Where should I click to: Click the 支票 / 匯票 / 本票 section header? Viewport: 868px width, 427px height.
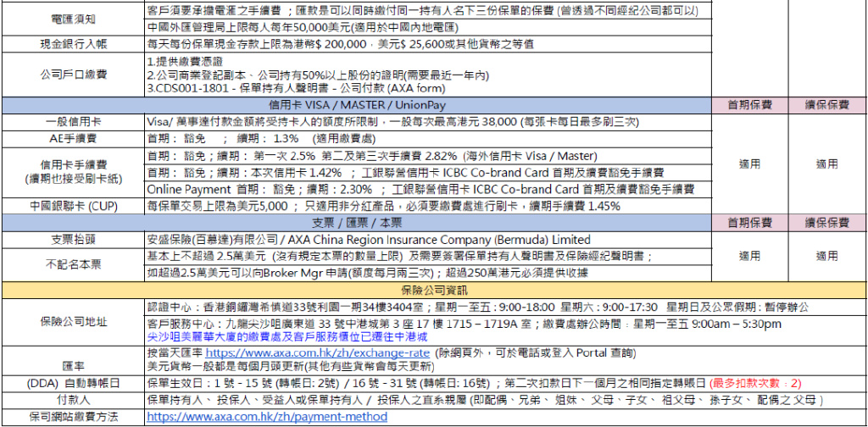358,223
